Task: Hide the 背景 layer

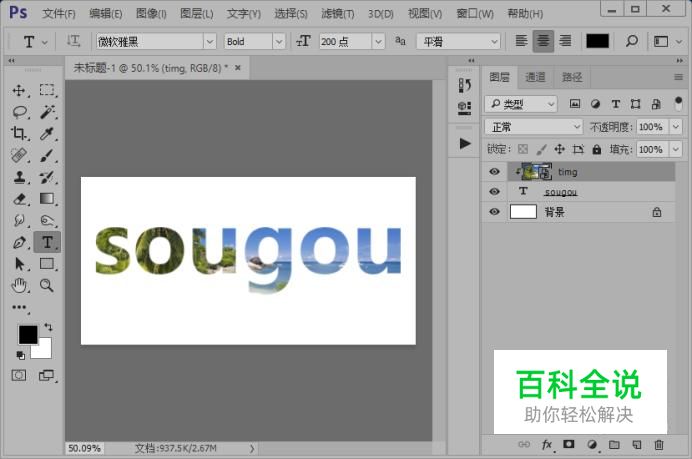Action: (x=494, y=212)
